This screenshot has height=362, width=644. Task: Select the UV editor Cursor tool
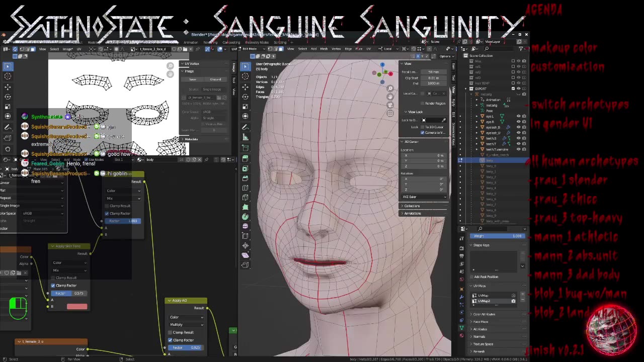[8, 76]
